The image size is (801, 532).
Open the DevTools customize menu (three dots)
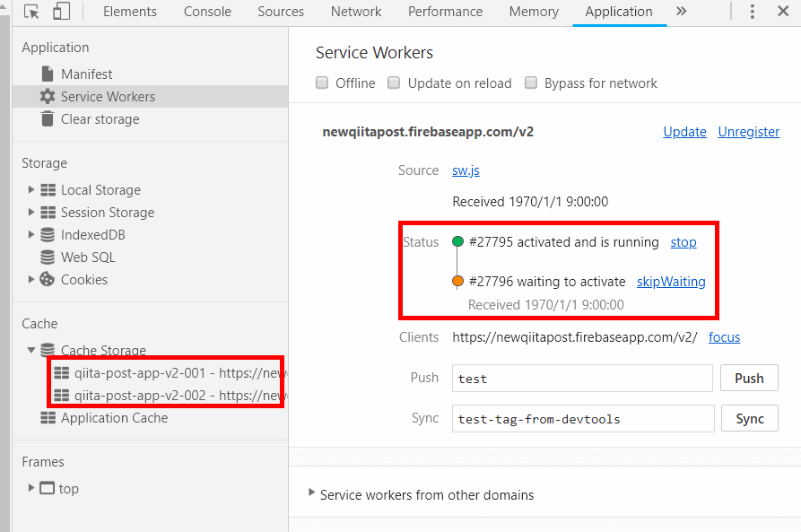(752, 11)
